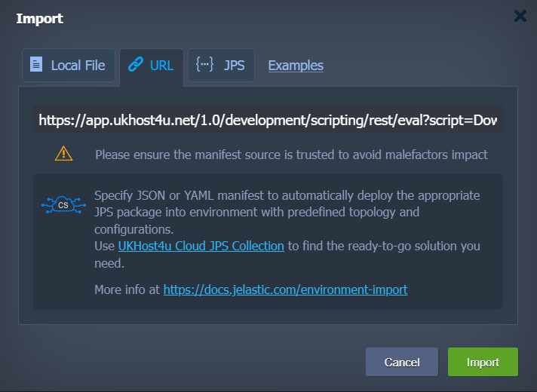
Task: Focus the manifest URL input field
Action: [x=268, y=120]
